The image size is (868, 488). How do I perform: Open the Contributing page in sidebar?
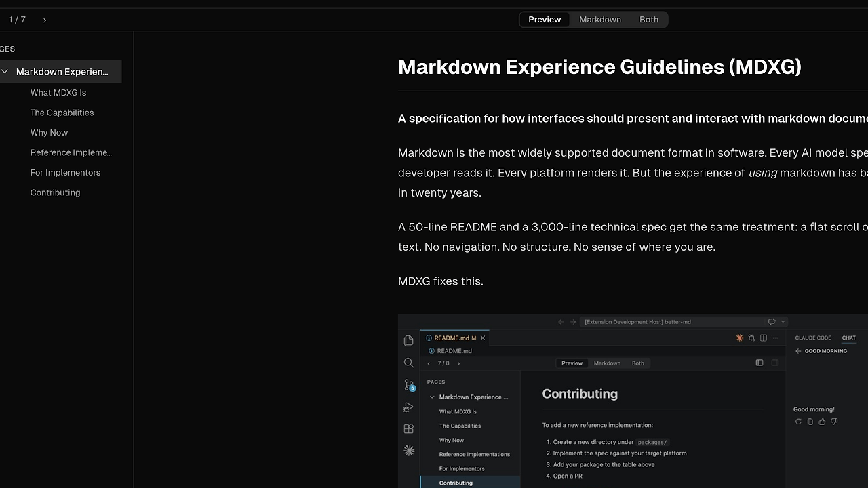[x=55, y=192]
